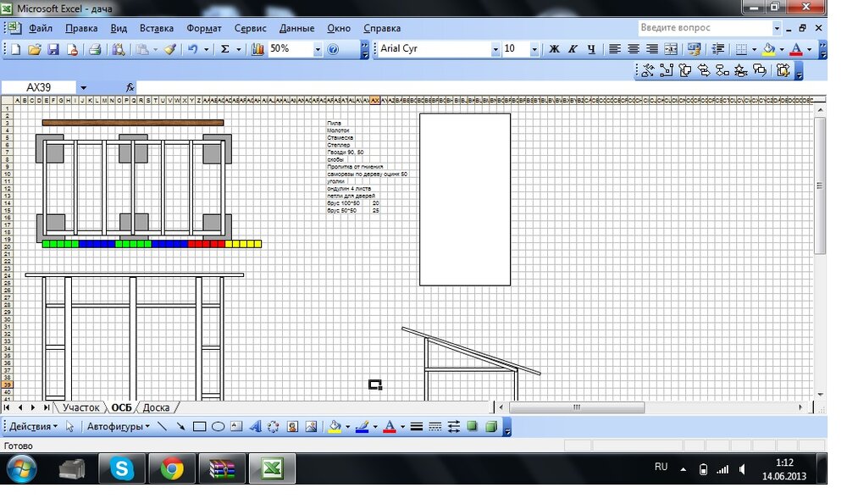Image resolution: width=847 pixels, height=504 pixels.
Task: Click the AutoSum sigma button
Action: (x=225, y=49)
